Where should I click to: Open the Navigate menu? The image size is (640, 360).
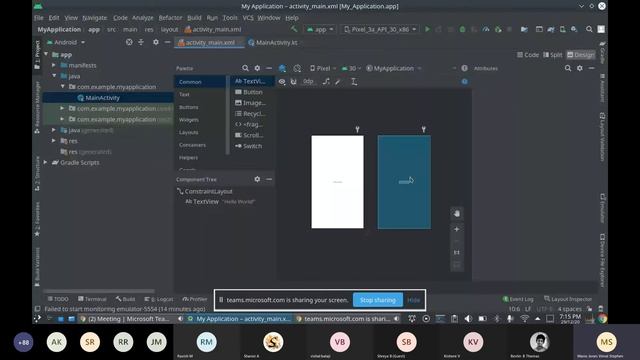point(95,18)
